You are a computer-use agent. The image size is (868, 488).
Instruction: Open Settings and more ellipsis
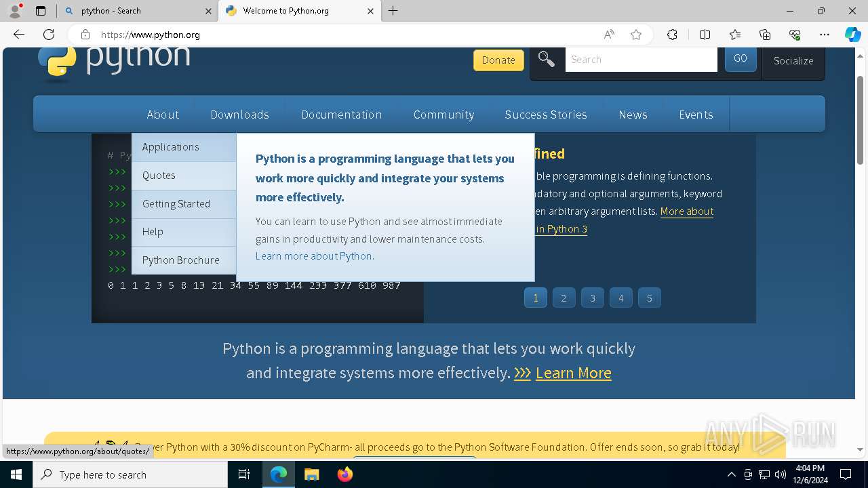tap(825, 35)
